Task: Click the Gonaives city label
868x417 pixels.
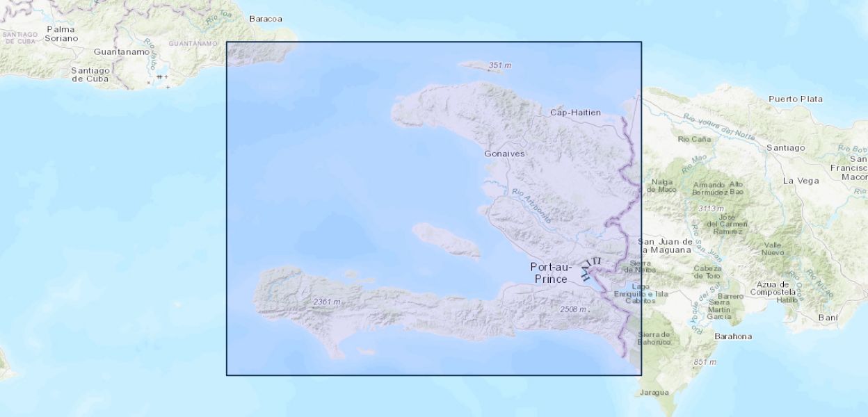Action: click(x=504, y=153)
